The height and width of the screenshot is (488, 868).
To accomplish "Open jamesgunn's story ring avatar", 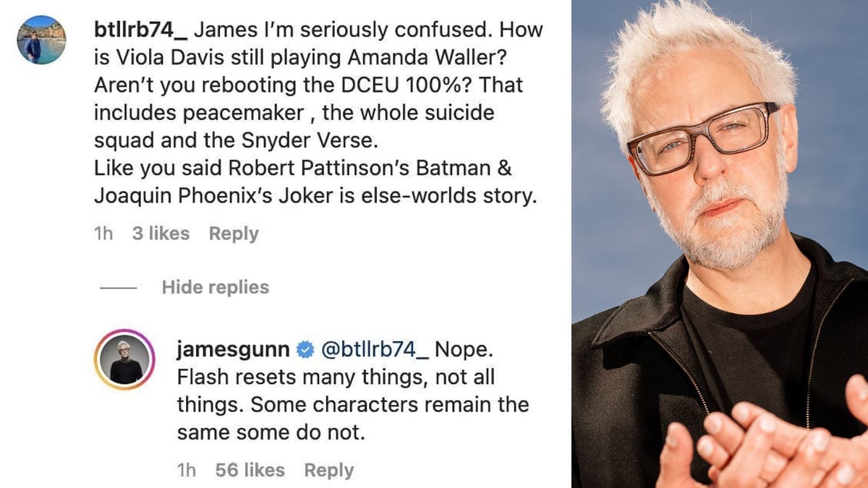I will point(124,359).
